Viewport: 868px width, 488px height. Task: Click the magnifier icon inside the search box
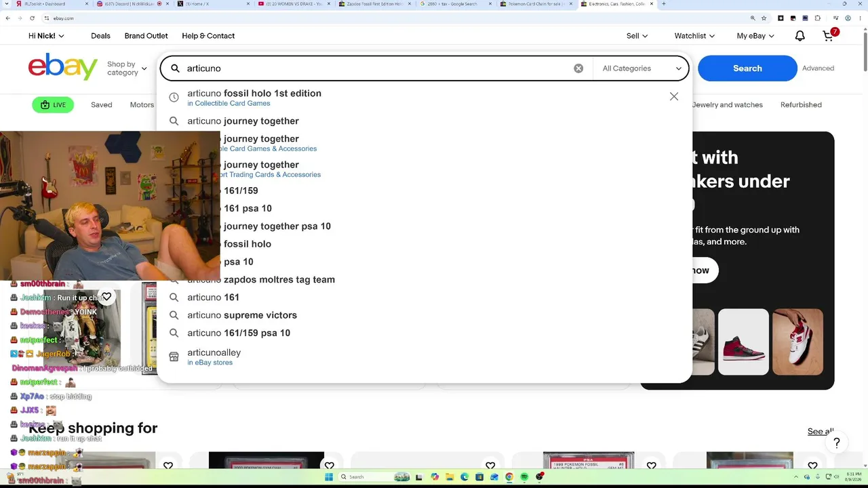[x=175, y=68]
